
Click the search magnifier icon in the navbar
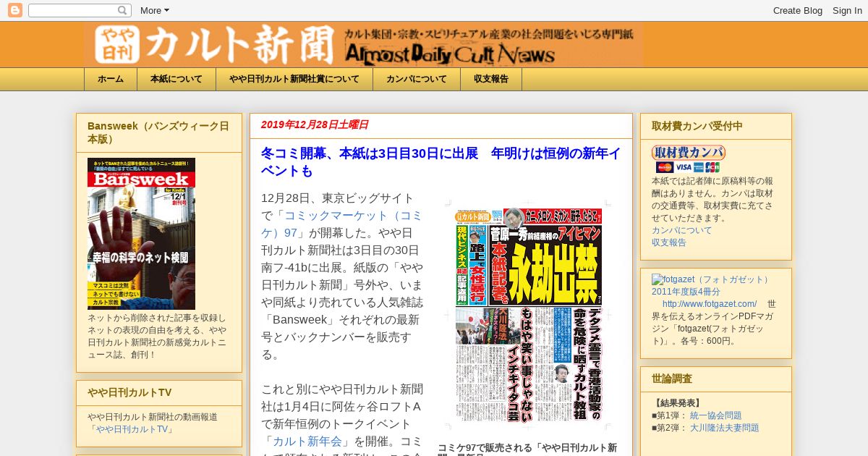123,10
